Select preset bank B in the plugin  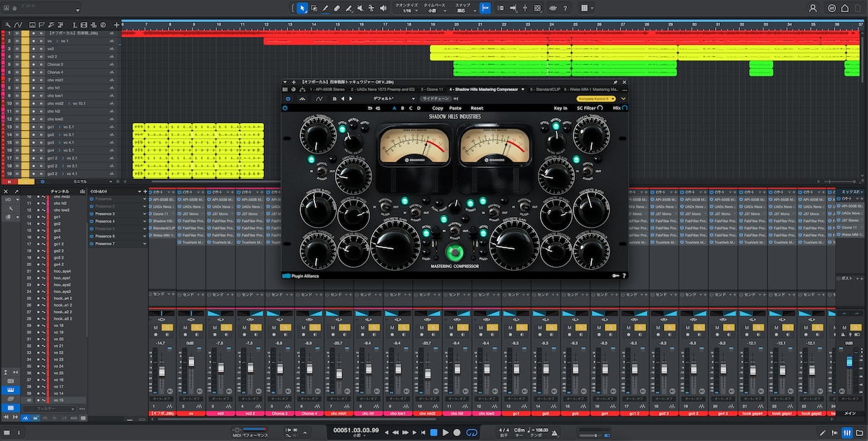403,108
